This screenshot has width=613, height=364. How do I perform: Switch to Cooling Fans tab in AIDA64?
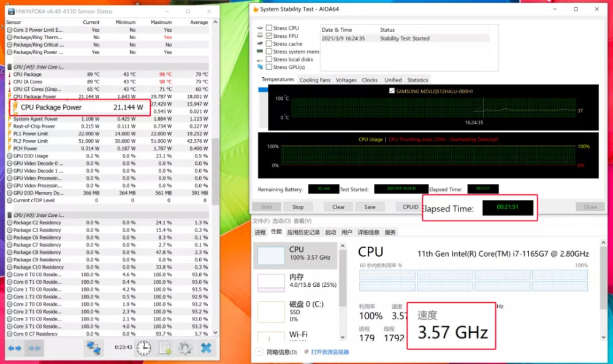[314, 80]
